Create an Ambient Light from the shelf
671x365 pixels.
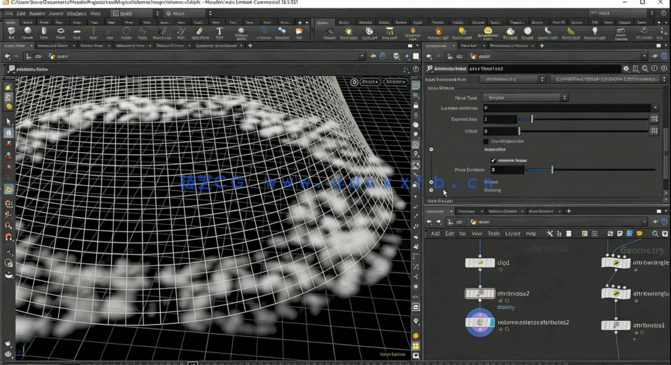[x=594, y=33]
